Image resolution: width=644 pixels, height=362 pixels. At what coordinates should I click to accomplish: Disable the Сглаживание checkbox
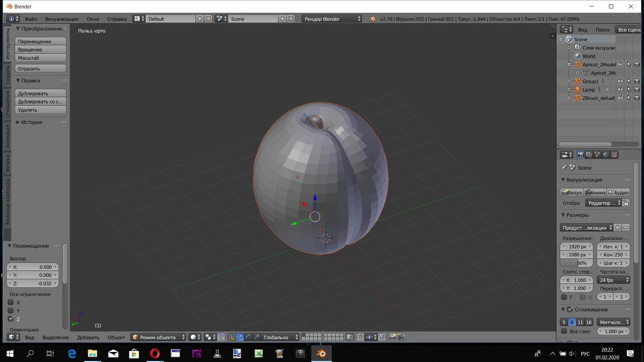[570, 309]
